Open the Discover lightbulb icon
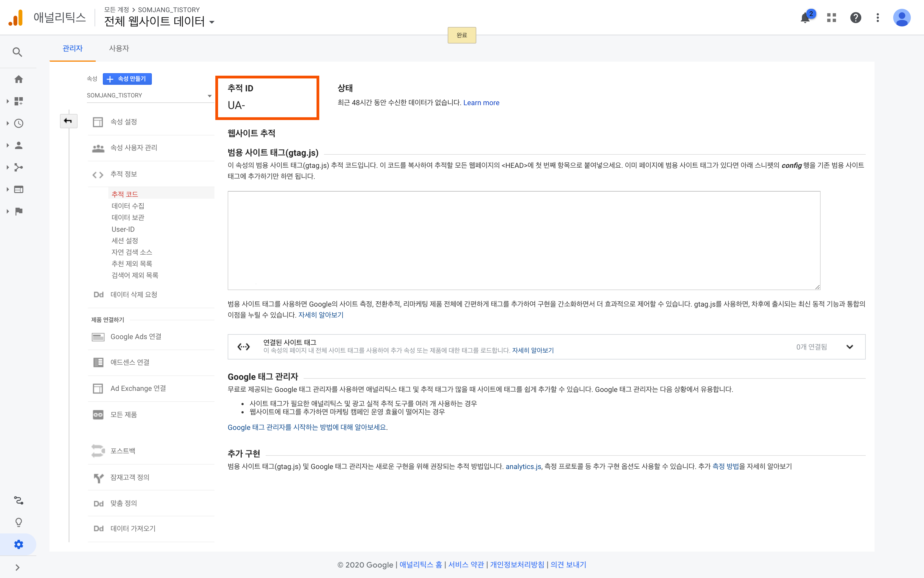This screenshot has width=924, height=578. point(18,523)
